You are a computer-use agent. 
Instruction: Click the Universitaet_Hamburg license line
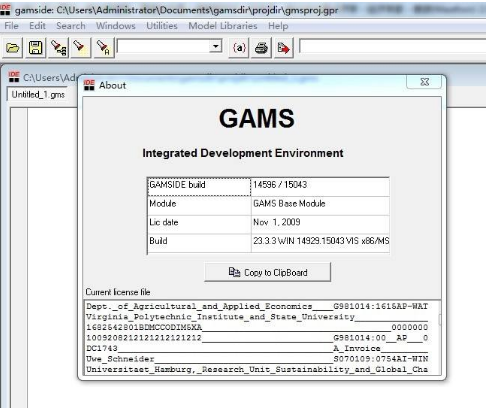257,369
